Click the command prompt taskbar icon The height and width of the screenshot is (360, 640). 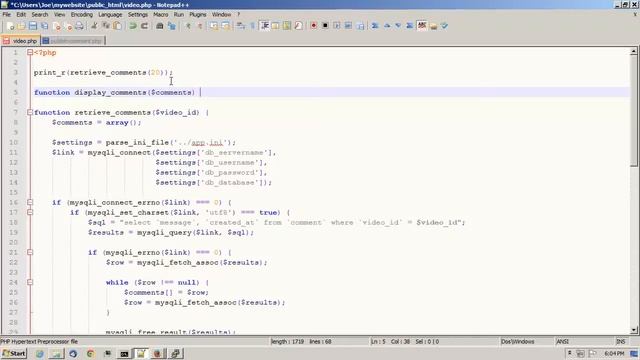pyautogui.click(x=124, y=353)
